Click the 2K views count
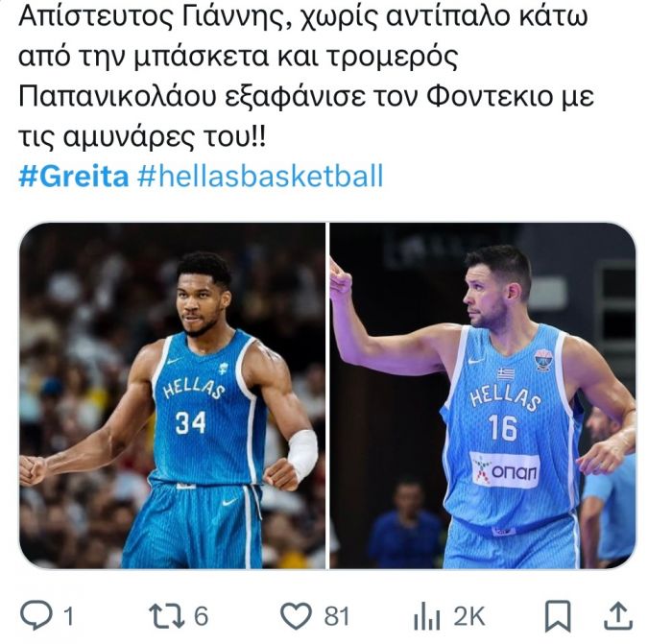The image size is (672, 644). tap(469, 616)
